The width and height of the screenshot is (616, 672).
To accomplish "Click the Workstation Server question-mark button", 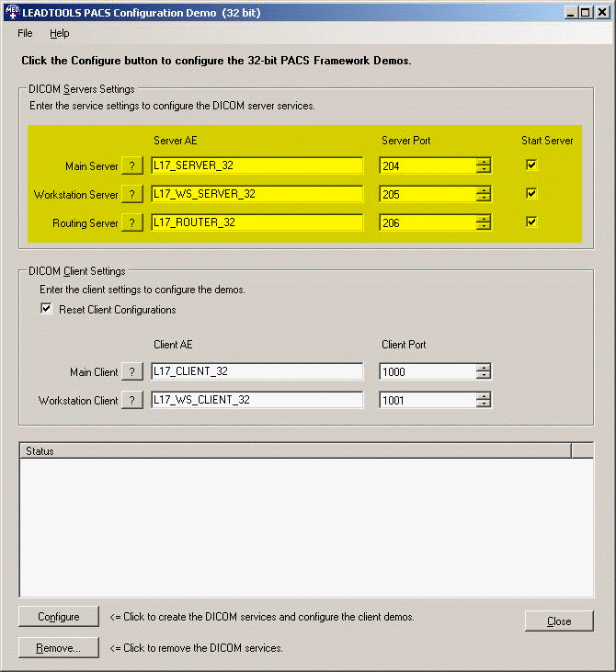I will tap(132, 195).
